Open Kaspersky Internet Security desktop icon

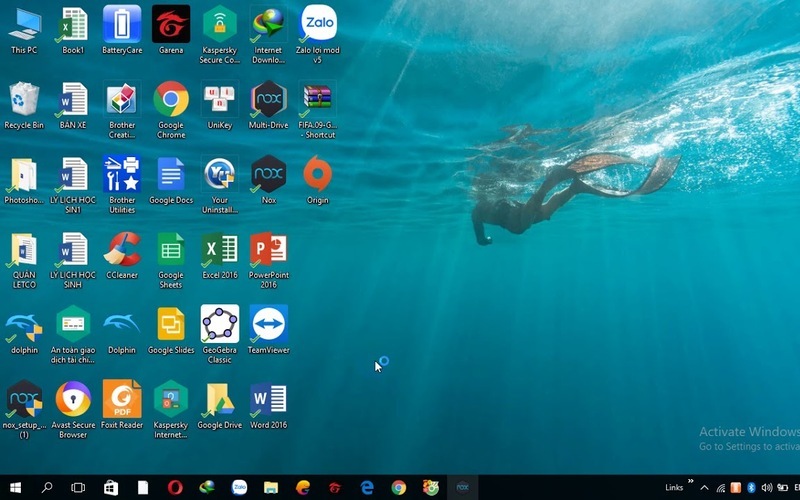click(x=171, y=410)
